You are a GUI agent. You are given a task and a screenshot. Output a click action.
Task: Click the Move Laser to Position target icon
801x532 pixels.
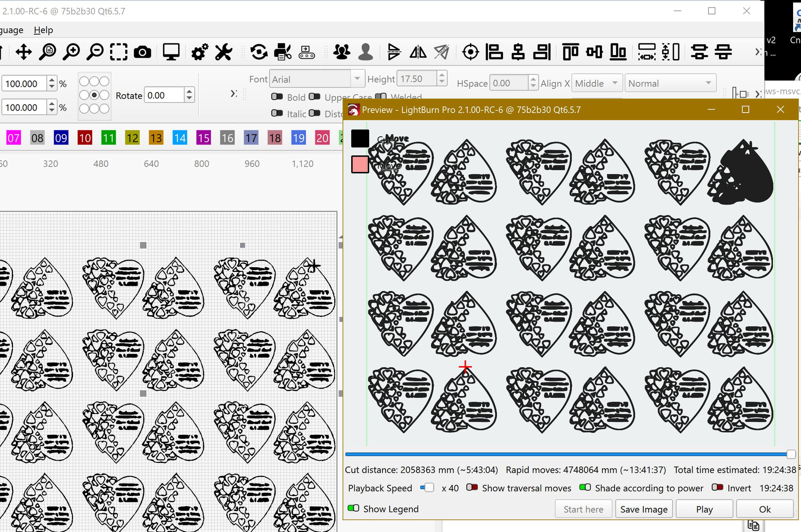tap(471, 52)
